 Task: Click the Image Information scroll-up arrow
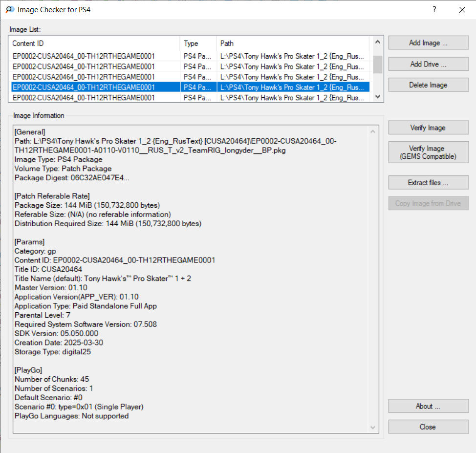pyautogui.click(x=373, y=131)
